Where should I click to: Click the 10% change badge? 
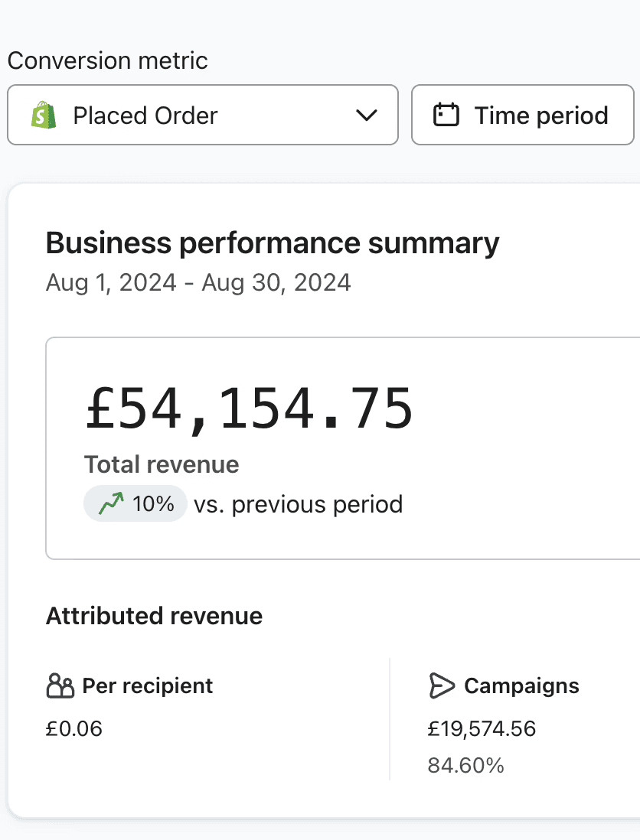[x=135, y=503]
